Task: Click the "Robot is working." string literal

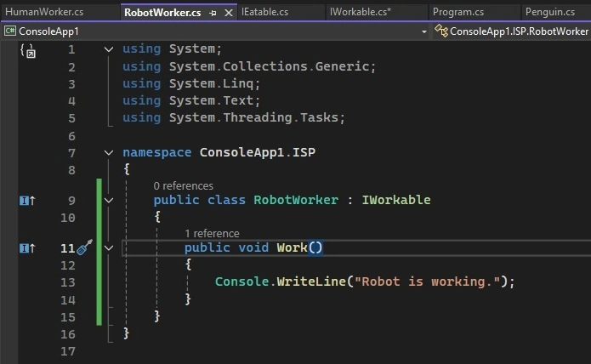Action: 428,282
